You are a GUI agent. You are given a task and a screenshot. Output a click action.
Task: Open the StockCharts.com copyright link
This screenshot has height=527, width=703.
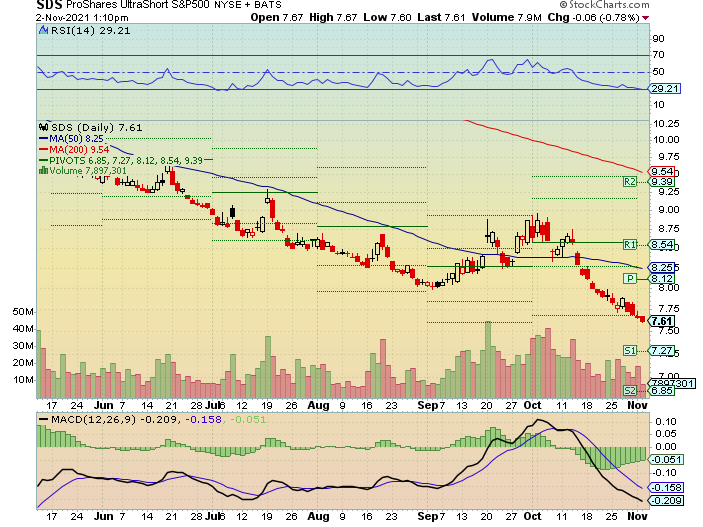tap(605, 5)
